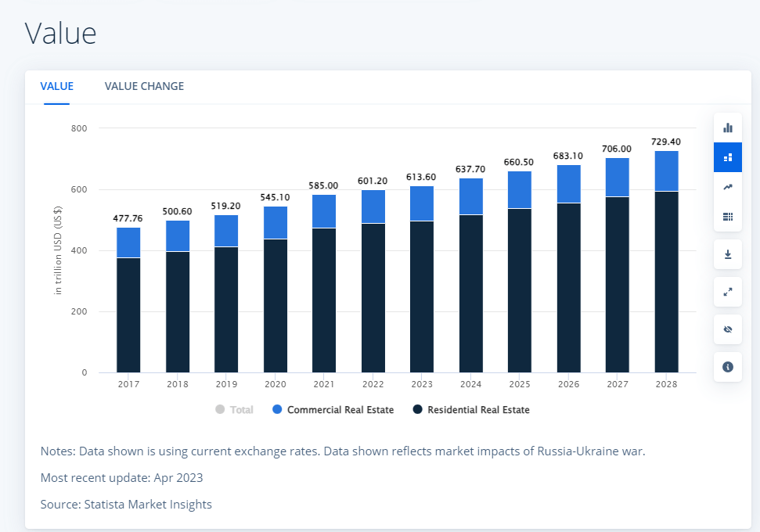This screenshot has width=760, height=532.
Task: Click the 2023 bar labeled 613.60
Action: (422, 203)
